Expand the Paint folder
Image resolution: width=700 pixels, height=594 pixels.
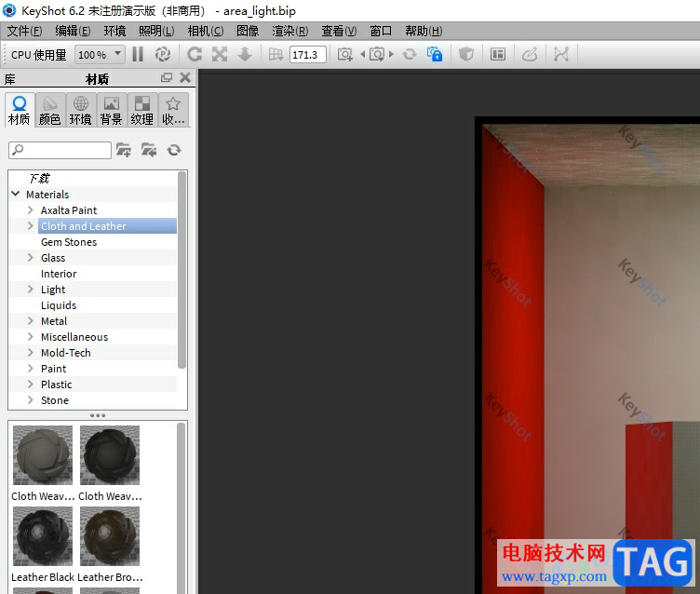(x=31, y=369)
